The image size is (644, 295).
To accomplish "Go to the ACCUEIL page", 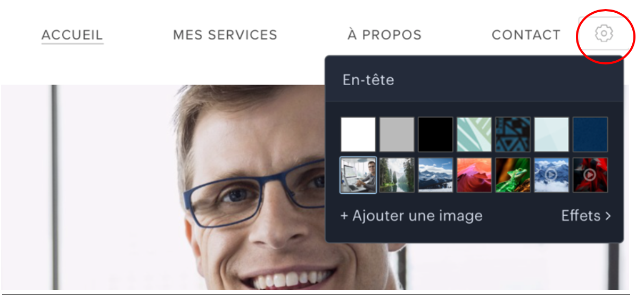I will [72, 35].
